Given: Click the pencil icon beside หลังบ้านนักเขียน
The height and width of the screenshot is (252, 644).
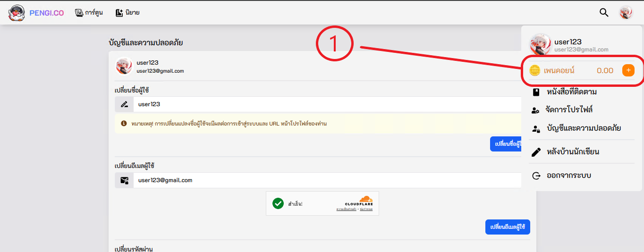Looking at the screenshot, I should pos(536,152).
